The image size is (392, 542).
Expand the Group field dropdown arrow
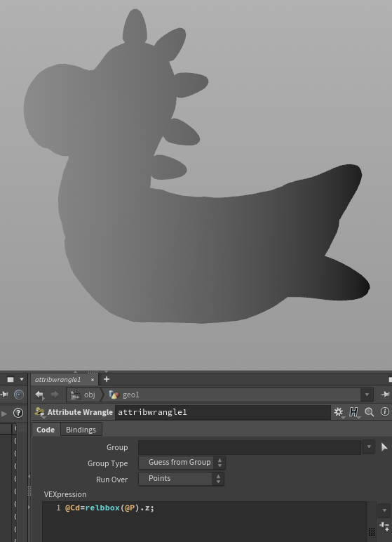tap(369, 447)
